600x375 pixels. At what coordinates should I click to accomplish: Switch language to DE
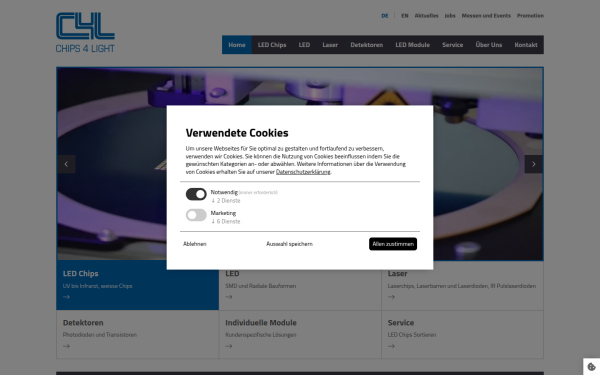click(385, 16)
